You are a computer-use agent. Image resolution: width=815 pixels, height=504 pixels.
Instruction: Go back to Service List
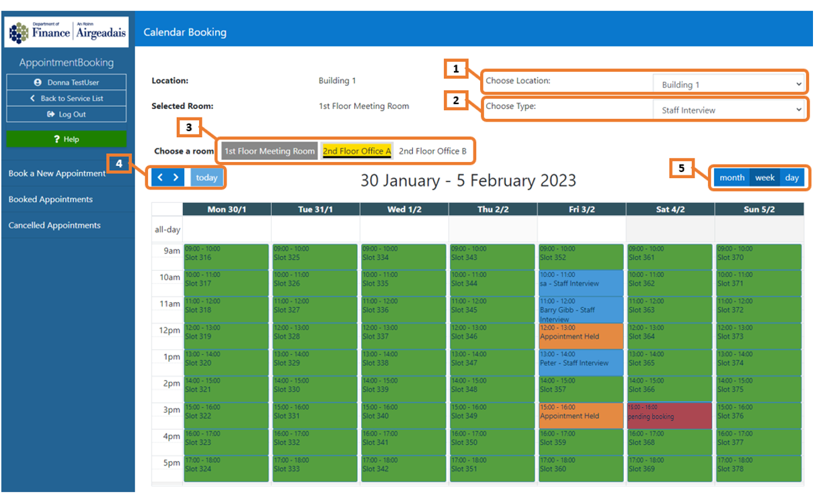coord(67,98)
